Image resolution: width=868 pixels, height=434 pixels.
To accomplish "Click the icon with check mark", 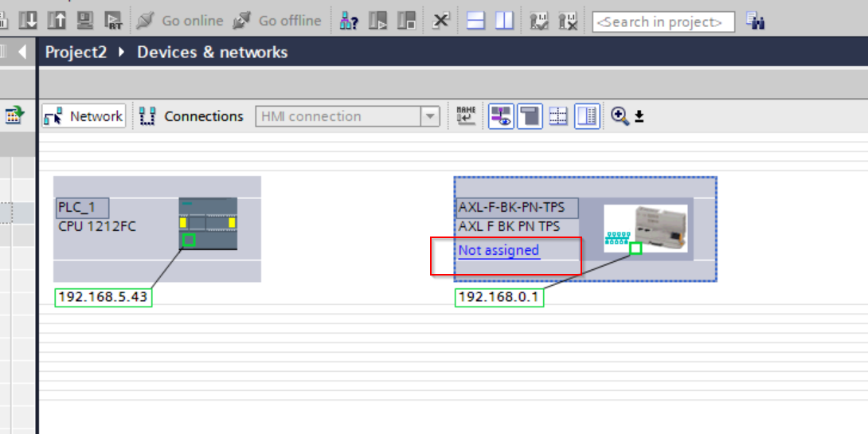I will point(538,21).
